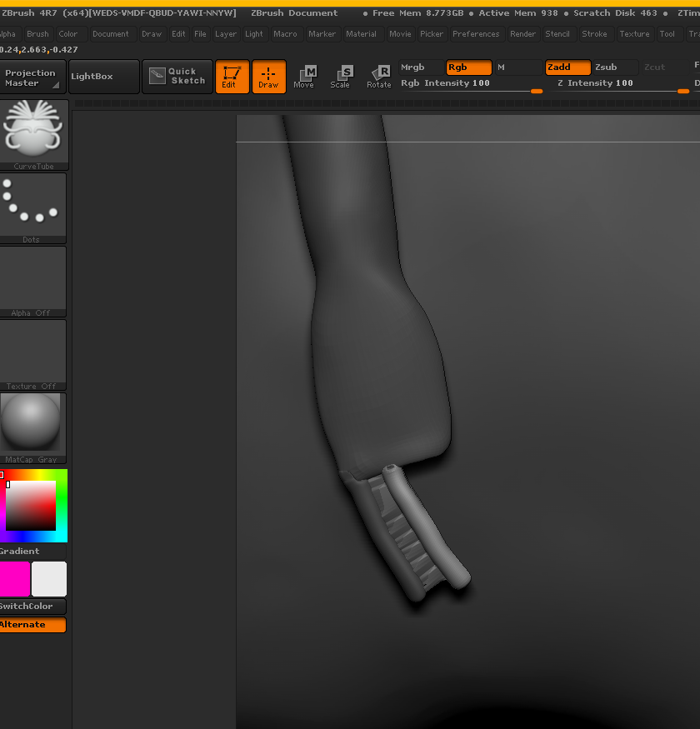Open the Preferences menu
The width and height of the screenshot is (700, 729).
[476, 34]
